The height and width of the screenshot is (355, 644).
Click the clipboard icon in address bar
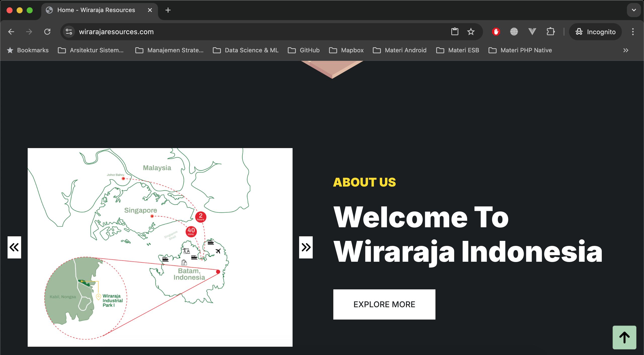(455, 32)
